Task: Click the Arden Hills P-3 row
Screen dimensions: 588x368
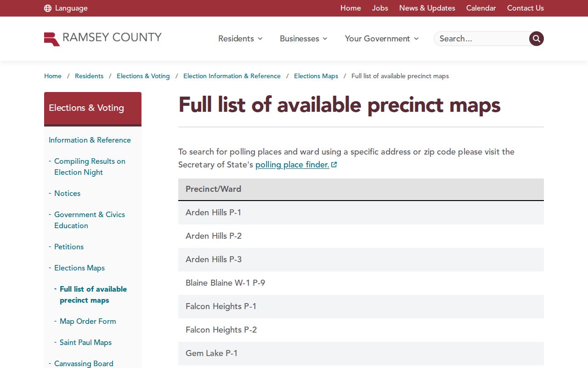Action: tap(361, 259)
